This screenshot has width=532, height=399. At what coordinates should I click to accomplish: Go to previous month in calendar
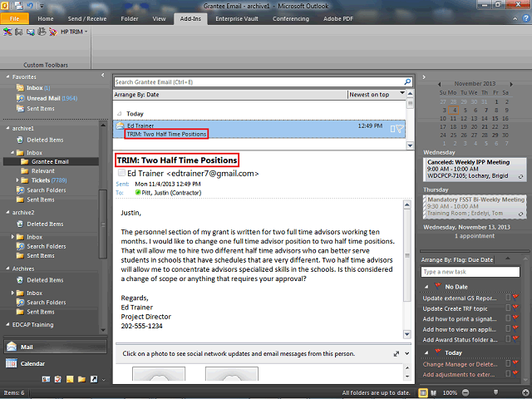click(x=440, y=84)
